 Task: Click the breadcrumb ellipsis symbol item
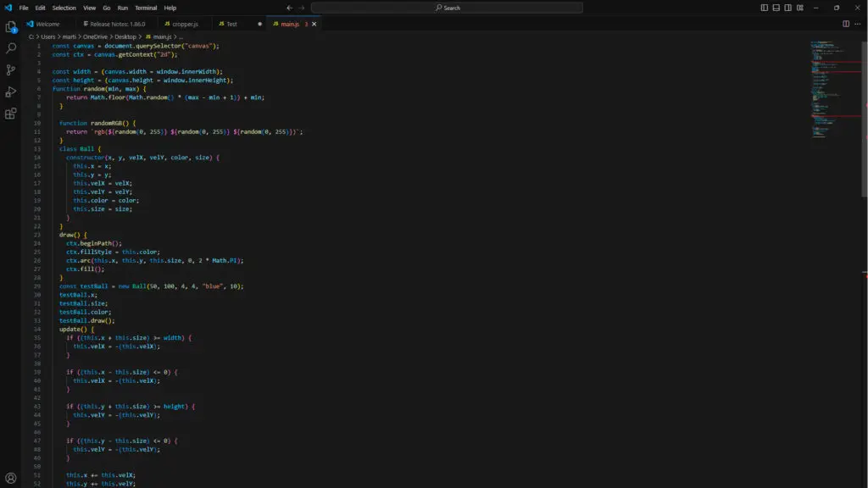(x=181, y=36)
